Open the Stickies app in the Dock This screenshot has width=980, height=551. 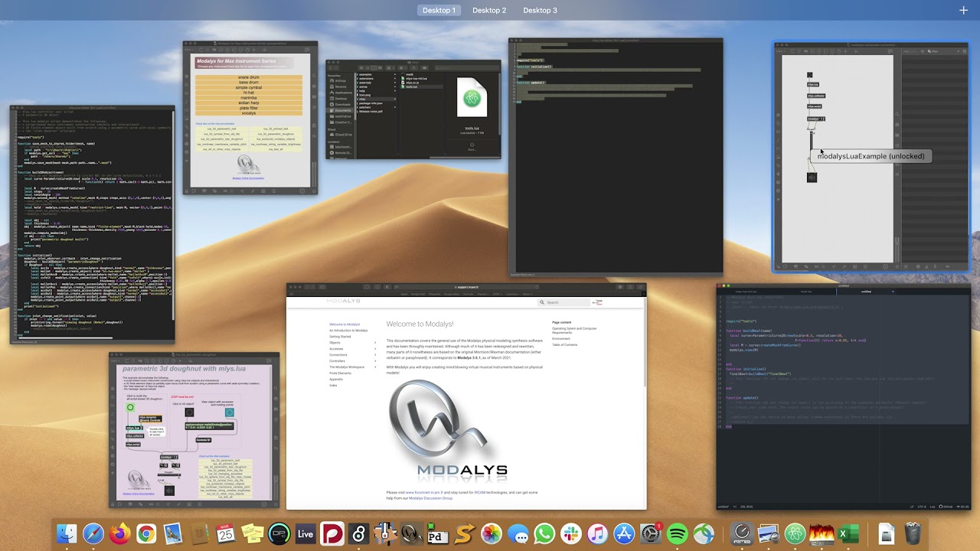pos(252,533)
